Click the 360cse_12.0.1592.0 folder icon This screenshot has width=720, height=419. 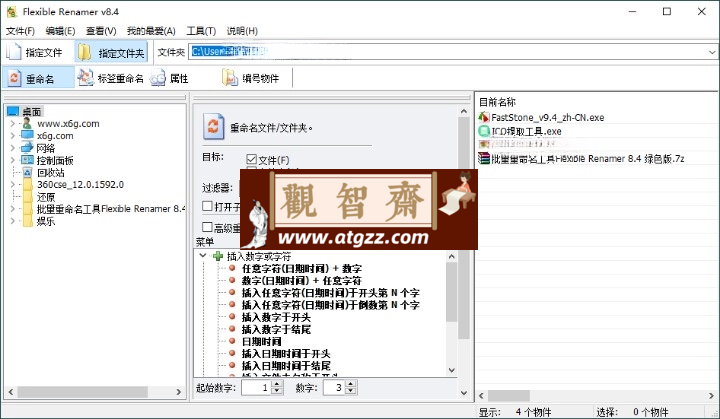click(28, 184)
